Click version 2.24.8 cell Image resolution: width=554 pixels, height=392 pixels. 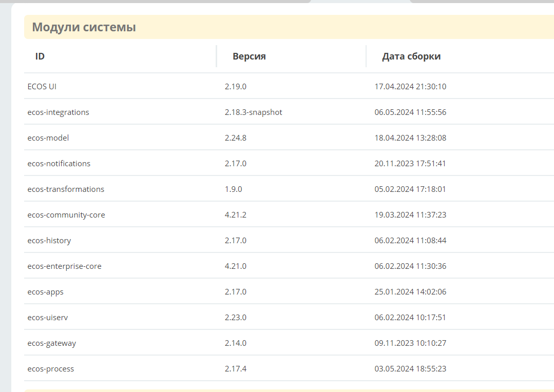pyautogui.click(x=236, y=138)
